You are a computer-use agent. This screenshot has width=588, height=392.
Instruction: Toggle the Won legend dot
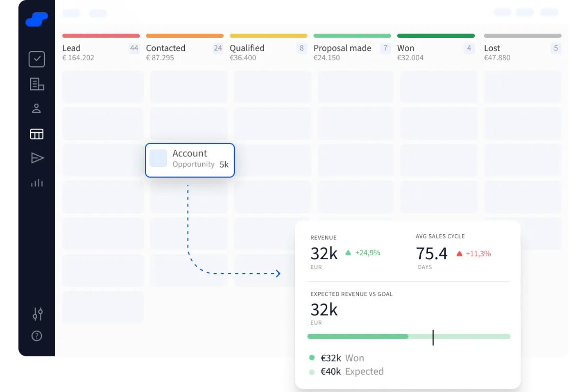(312, 357)
